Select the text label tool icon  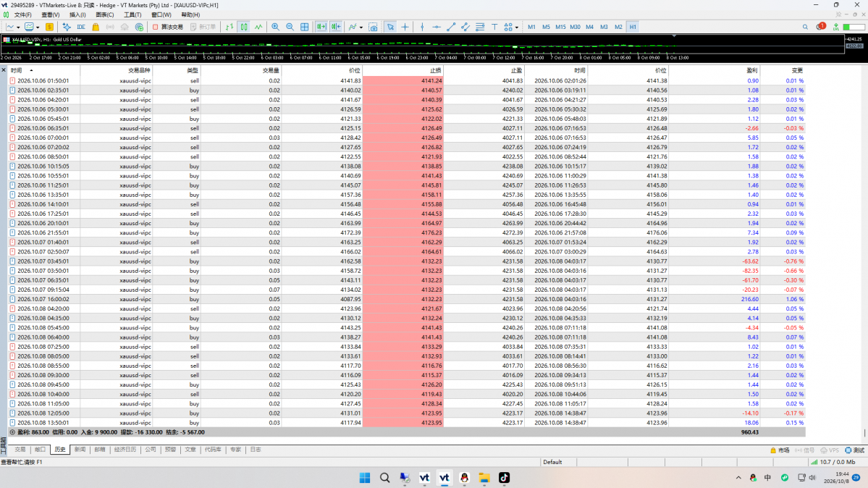pos(494,27)
